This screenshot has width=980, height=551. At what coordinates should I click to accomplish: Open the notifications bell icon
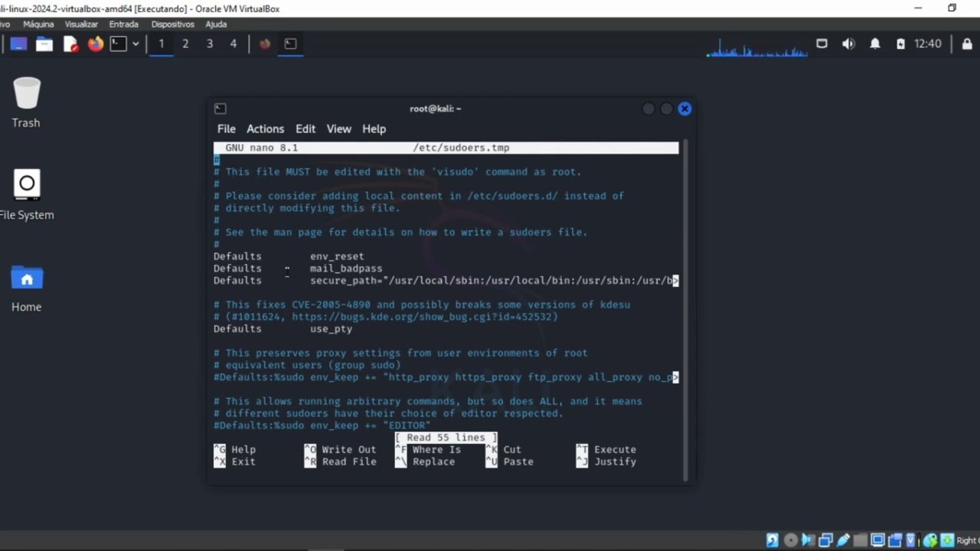(875, 44)
